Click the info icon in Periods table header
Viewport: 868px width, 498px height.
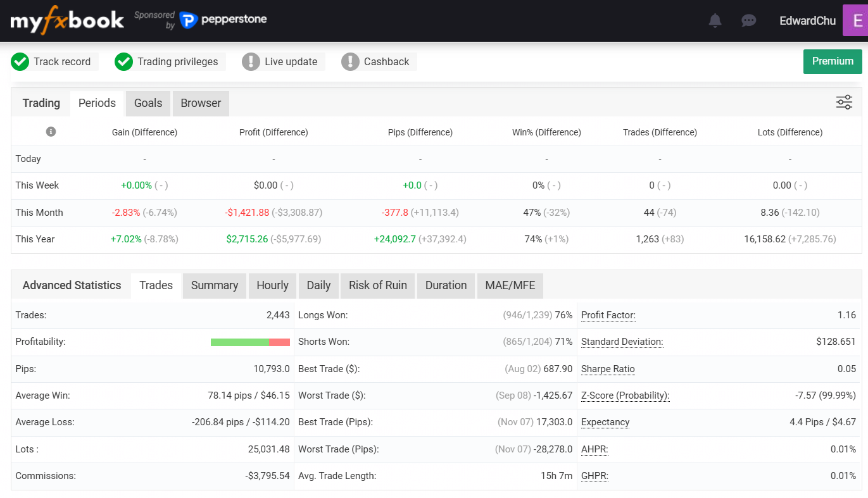tap(51, 132)
